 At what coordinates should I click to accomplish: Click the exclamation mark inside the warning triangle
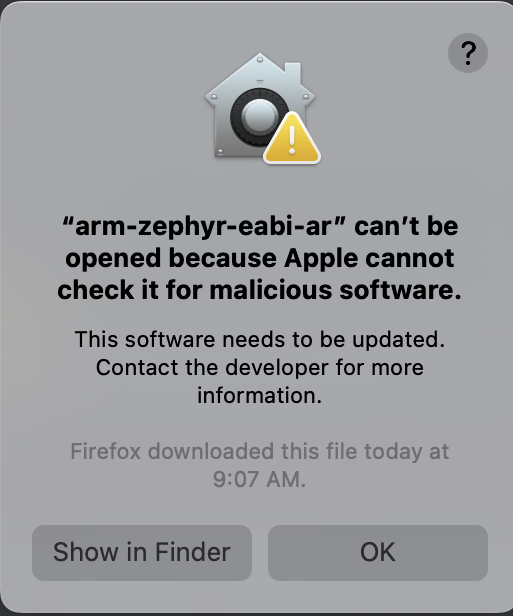pyautogui.click(x=292, y=140)
